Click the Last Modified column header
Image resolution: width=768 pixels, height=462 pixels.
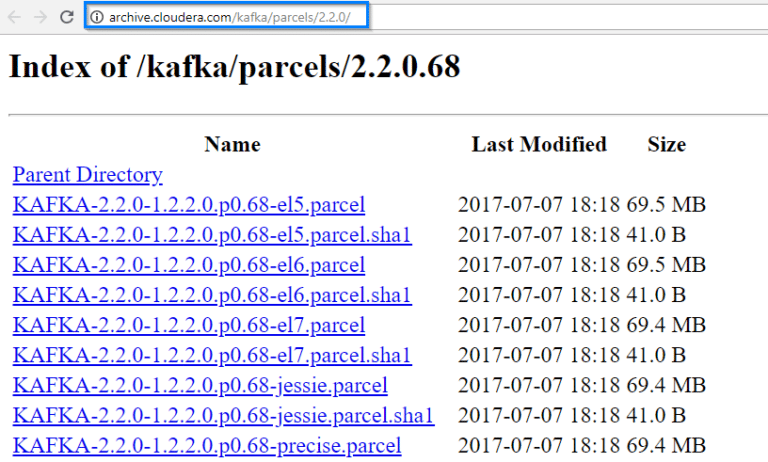(539, 144)
